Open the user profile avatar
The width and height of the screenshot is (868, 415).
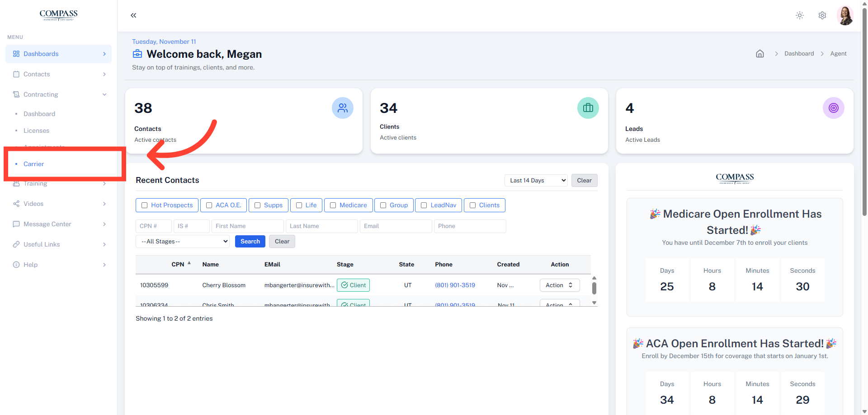coord(844,15)
